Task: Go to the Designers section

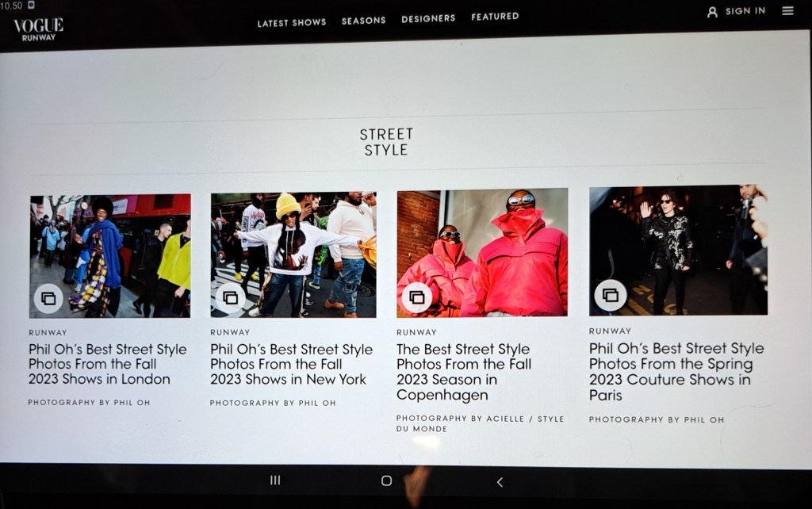Action: [x=428, y=18]
